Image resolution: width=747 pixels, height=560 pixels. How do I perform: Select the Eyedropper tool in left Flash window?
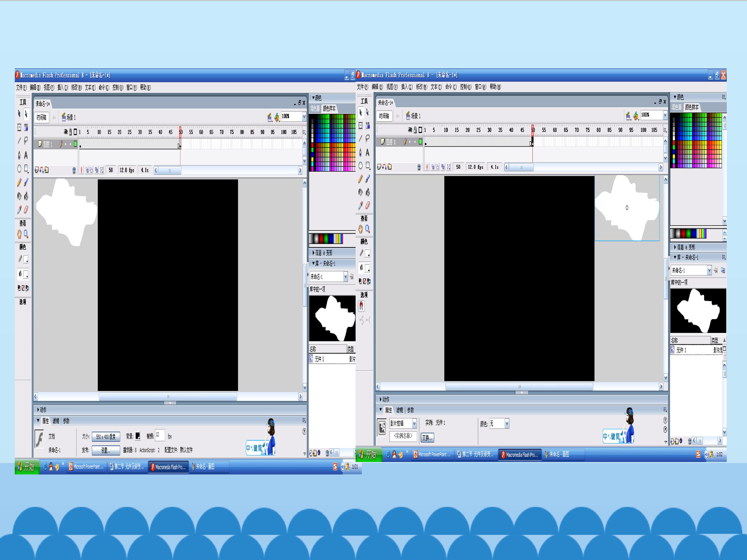[19, 210]
